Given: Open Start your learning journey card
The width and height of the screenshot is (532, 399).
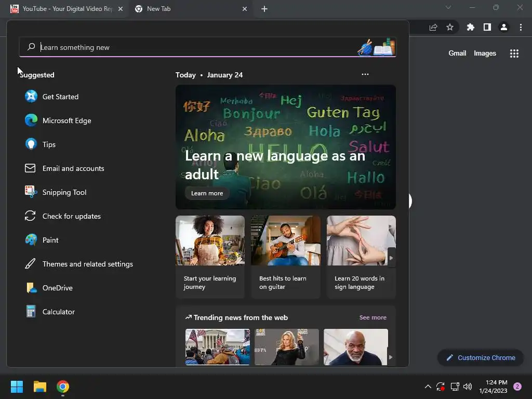Looking at the screenshot, I should tap(210, 257).
